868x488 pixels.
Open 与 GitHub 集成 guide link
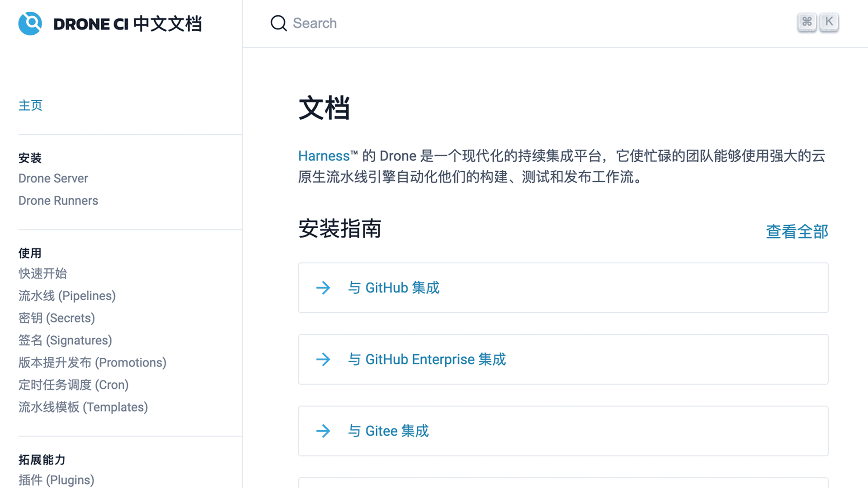393,288
